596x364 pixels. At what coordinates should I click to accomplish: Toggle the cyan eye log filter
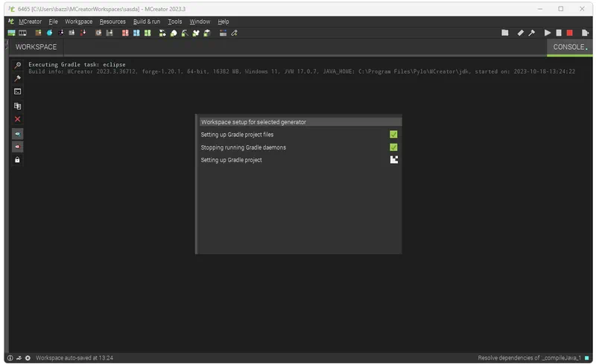click(x=17, y=134)
